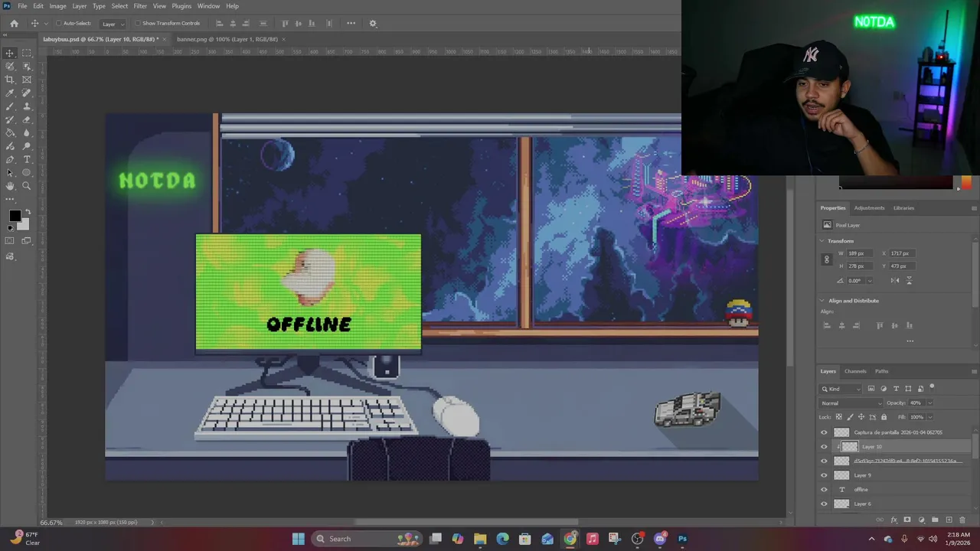Open the Move tool preset picker arrow
The height and width of the screenshot is (551, 980).
[46, 23]
